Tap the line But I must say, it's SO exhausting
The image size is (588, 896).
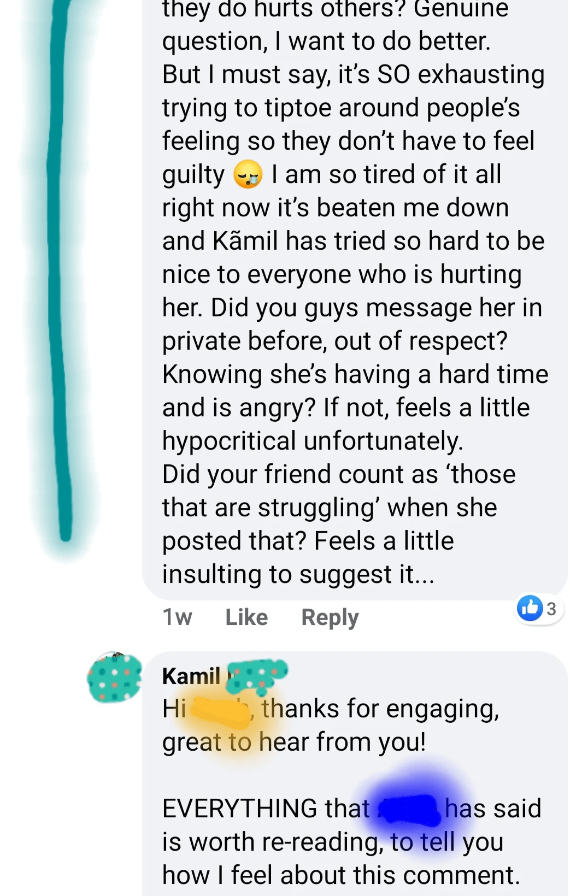[354, 75]
